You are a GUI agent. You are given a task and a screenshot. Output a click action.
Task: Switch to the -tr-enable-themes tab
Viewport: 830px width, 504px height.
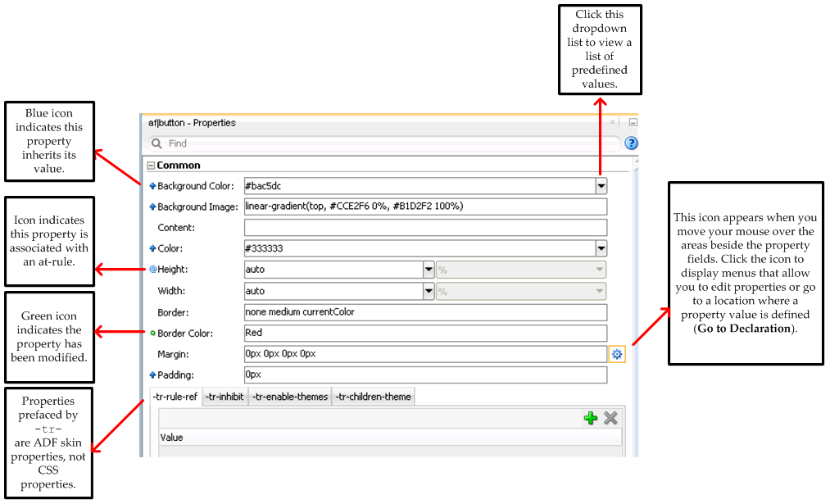[x=289, y=397]
